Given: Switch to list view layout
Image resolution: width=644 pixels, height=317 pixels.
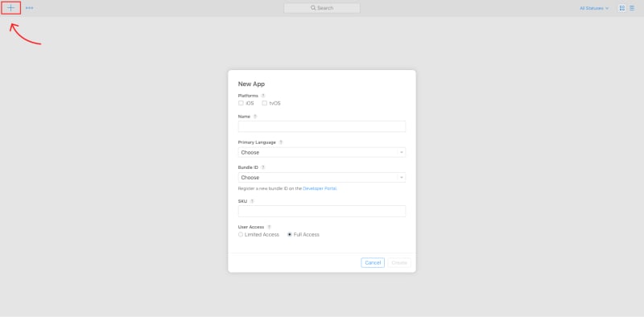Looking at the screenshot, I should pyautogui.click(x=632, y=8).
